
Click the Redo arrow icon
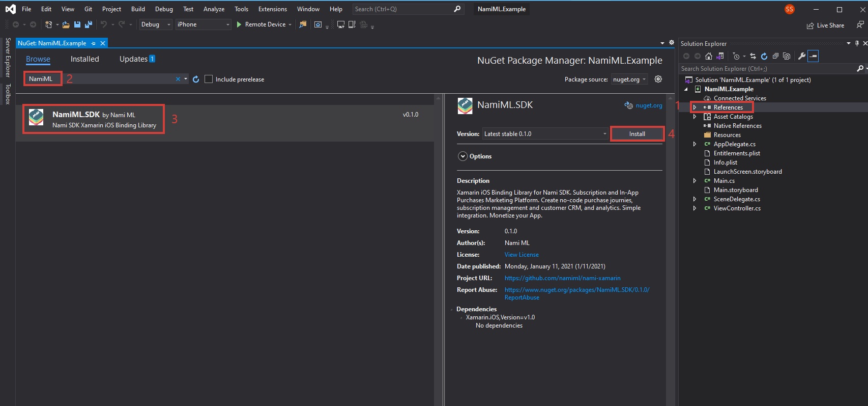point(122,24)
